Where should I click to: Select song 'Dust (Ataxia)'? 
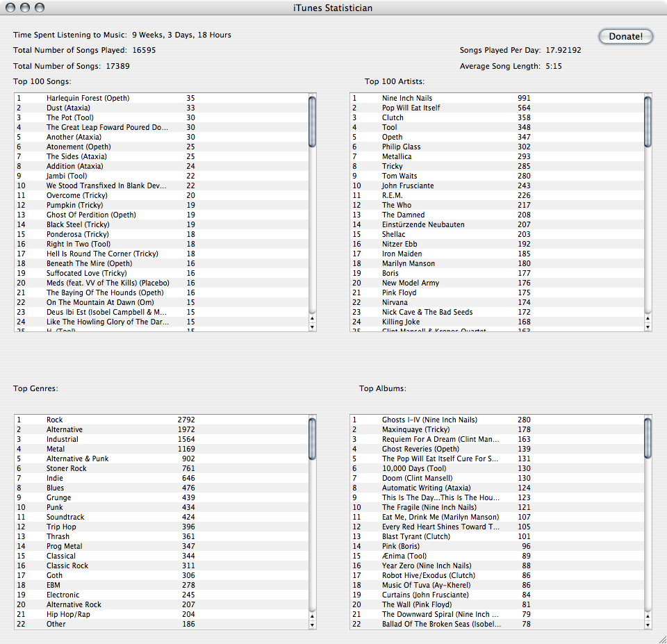[161, 108]
